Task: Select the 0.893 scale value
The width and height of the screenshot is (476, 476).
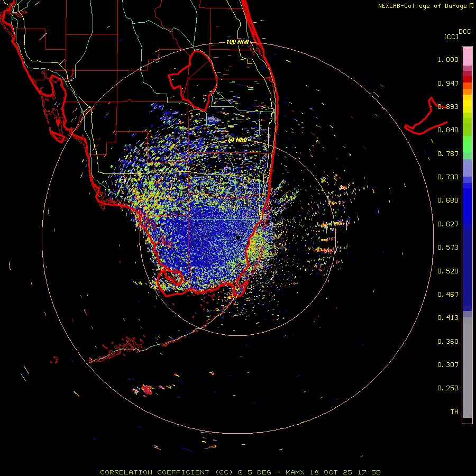Action: pos(448,106)
